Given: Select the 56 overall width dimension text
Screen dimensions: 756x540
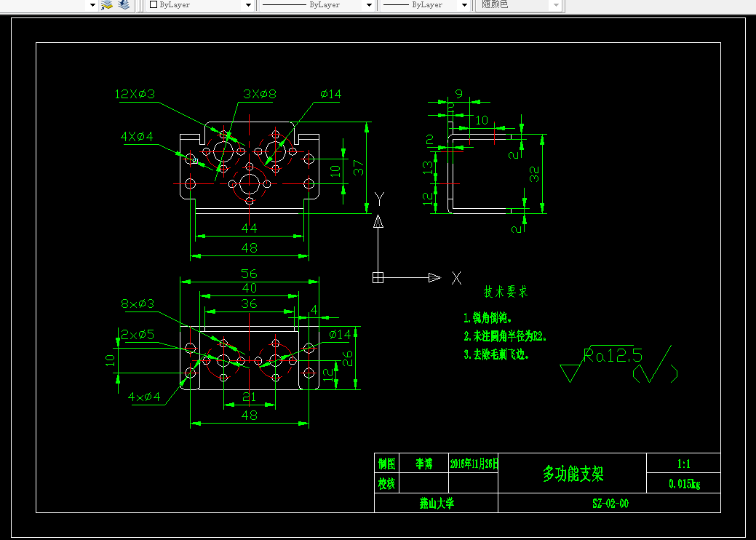Looking at the screenshot, I should point(250,274).
